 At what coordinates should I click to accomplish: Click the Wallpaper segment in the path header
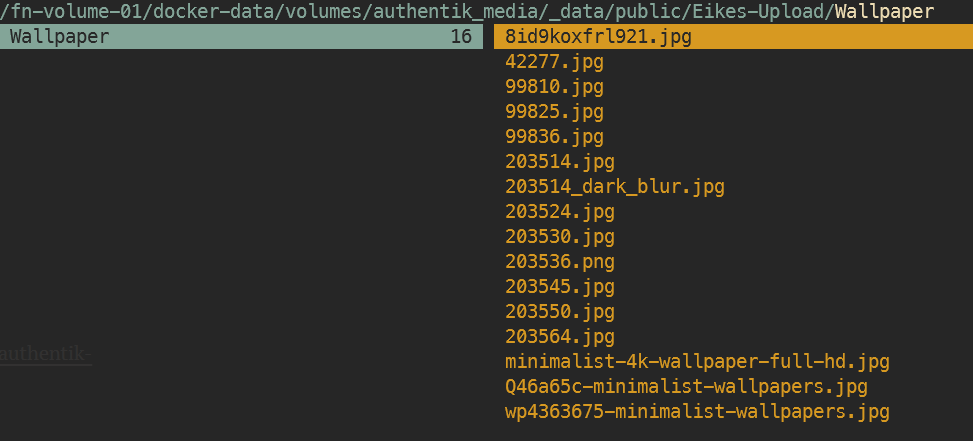pos(884,11)
